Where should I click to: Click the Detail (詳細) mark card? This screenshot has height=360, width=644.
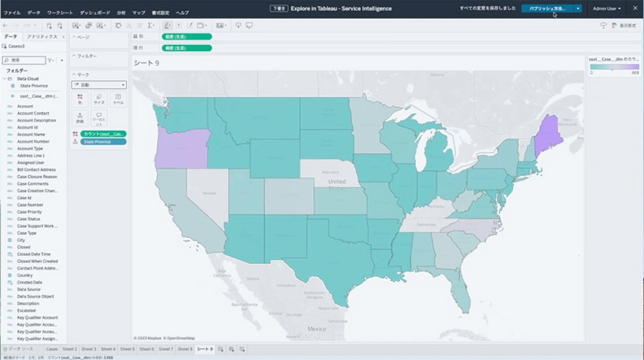click(x=80, y=118)
